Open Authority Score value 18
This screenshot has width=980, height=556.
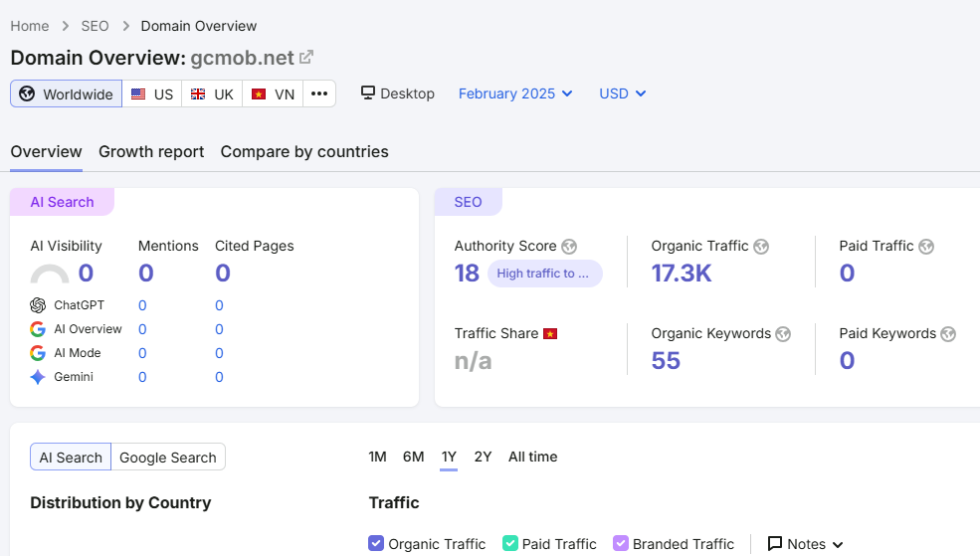pyautogui.click(x=467, y=273)
